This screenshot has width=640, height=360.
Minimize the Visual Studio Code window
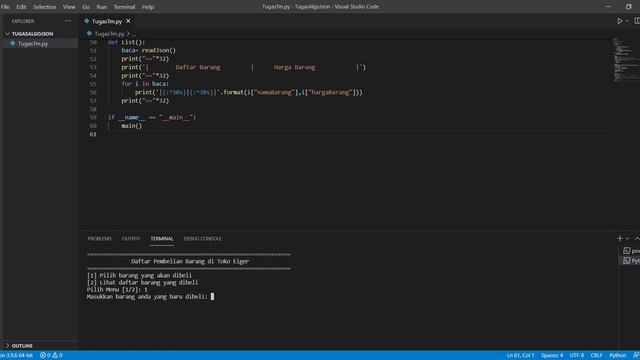click(x=609, y=7)
